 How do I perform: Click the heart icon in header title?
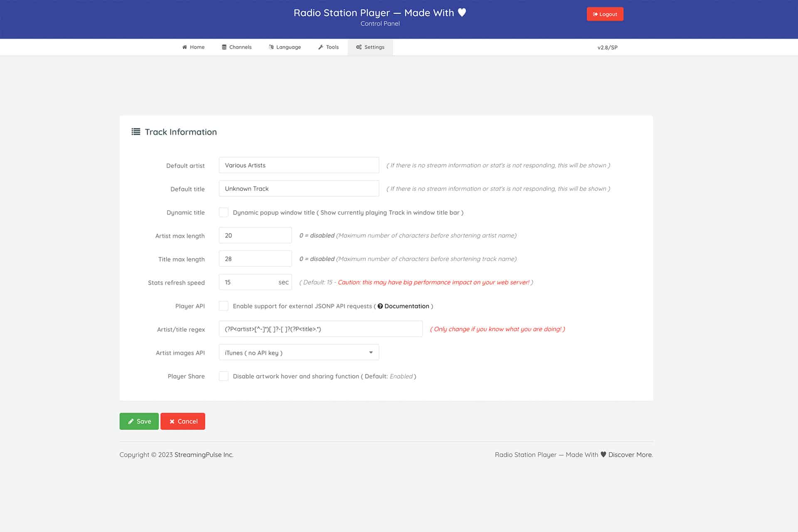pos(462,12)
